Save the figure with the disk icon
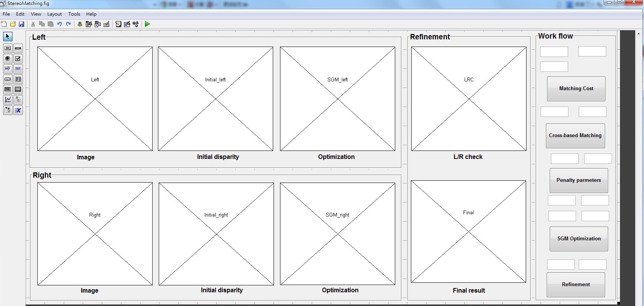Image resolution: width=644 pixels, height=306 pixels. tap(21, 24)
